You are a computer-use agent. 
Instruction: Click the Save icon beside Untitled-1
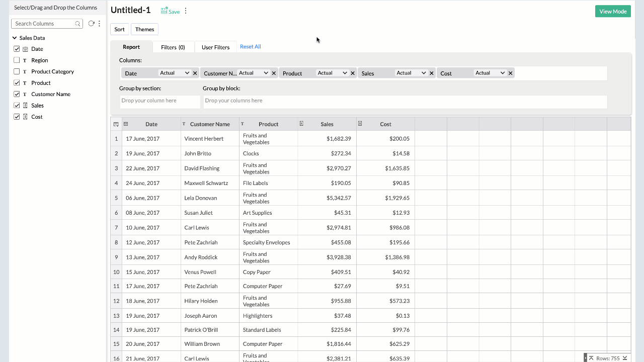tap(163, 10)
